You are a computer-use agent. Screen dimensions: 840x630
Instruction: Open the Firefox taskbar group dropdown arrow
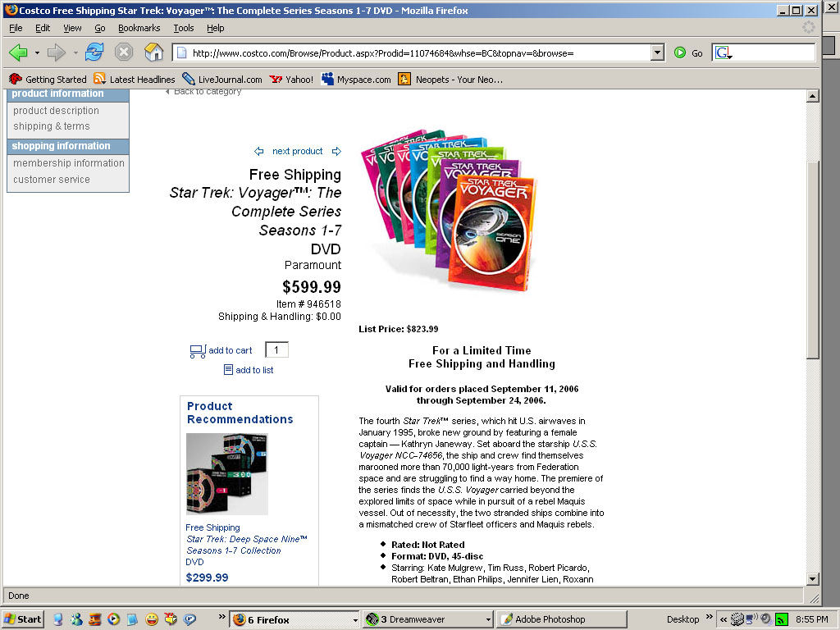point(354,620)
